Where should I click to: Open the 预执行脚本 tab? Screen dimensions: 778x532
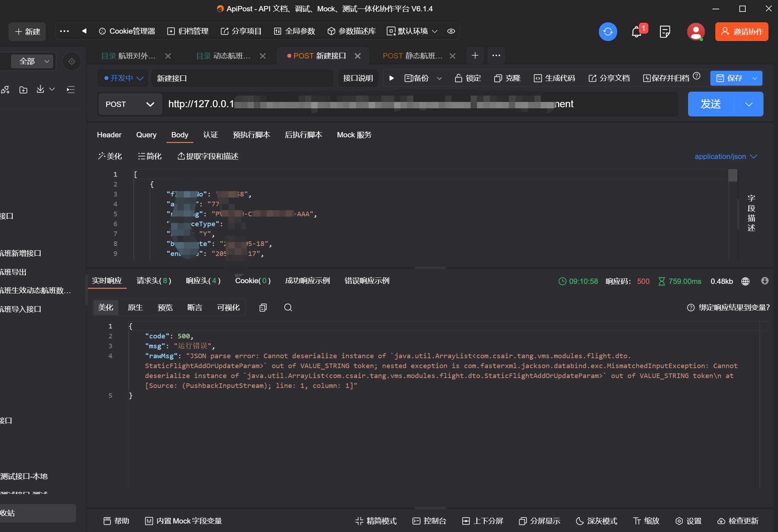tap(251, 135)
